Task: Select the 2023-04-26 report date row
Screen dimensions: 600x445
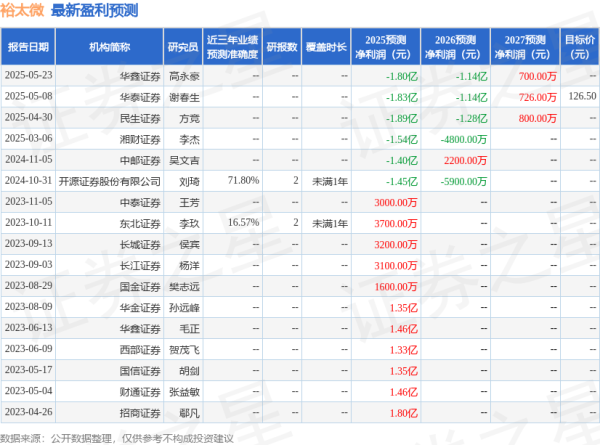Action: (27, 412)
